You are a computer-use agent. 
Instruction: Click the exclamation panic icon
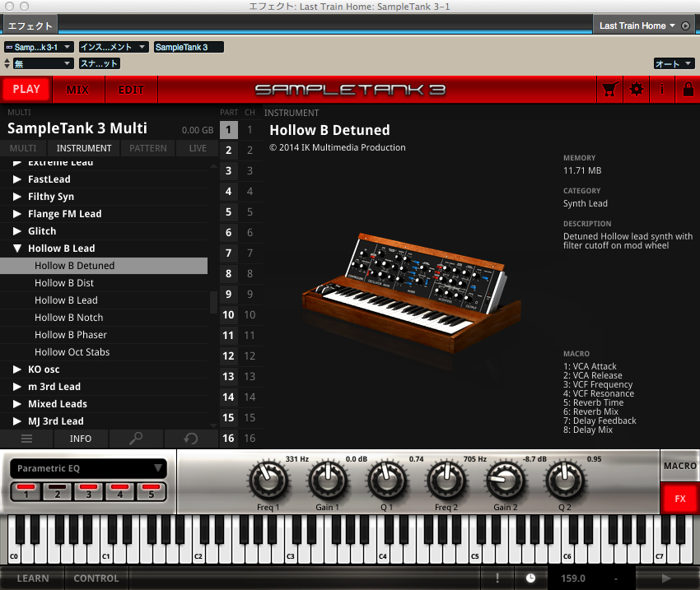click(497, 578)
